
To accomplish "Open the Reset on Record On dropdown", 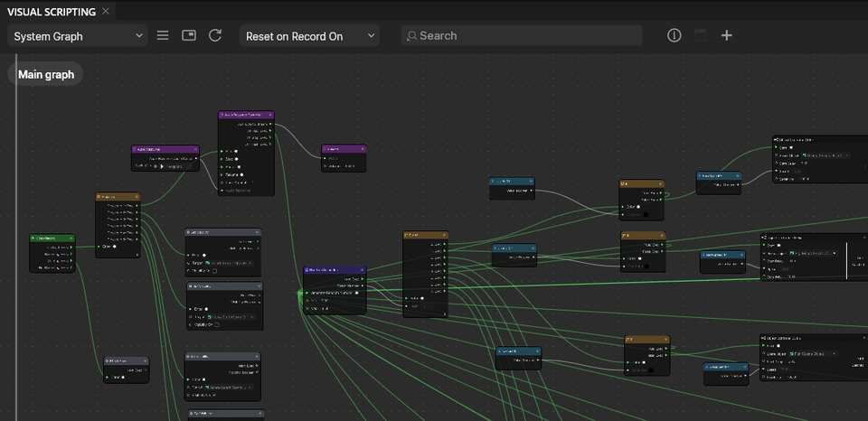I will click(x=309, y=36).
